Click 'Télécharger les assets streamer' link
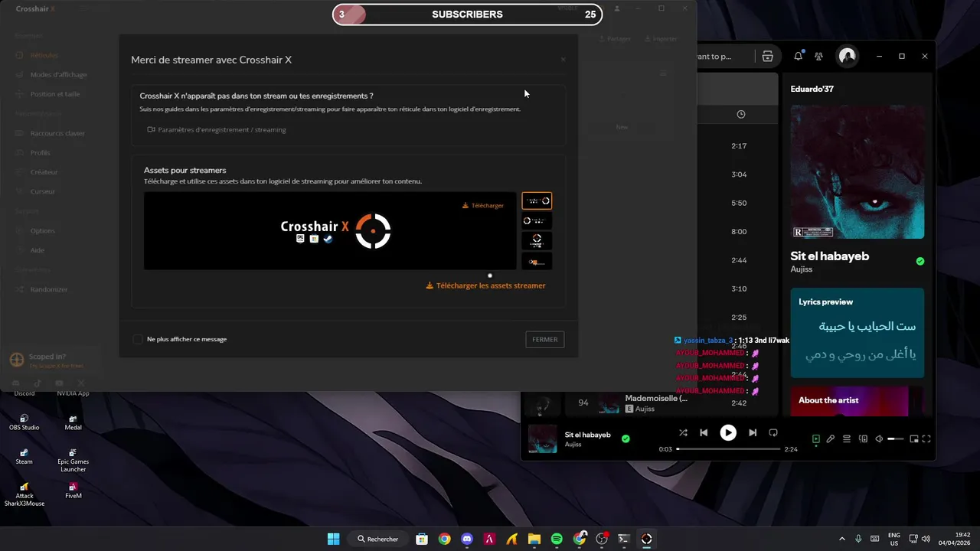The width and height of the screenshot is (980, 551). [485, 285]
